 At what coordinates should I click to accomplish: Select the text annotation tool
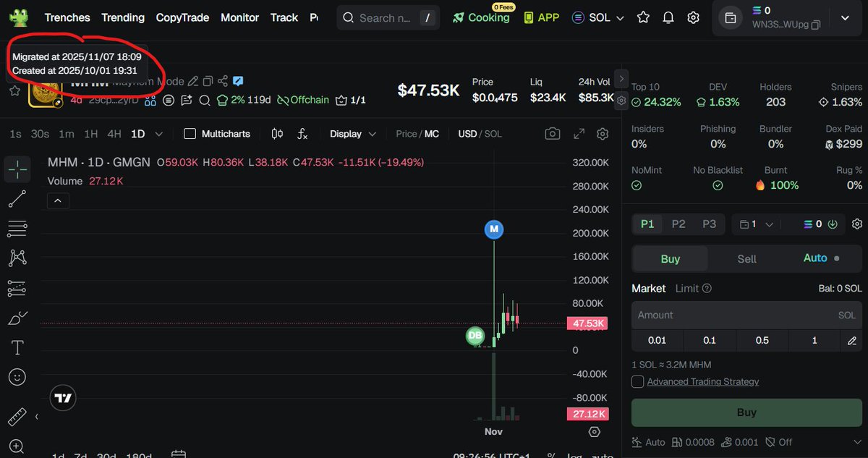17,347
